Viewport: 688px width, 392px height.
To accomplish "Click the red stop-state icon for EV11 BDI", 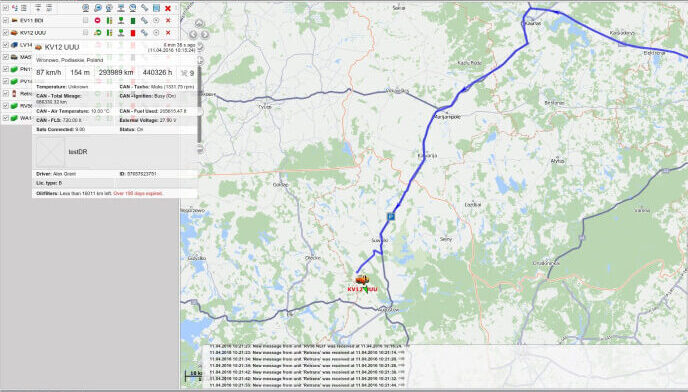I will [97, 21].
